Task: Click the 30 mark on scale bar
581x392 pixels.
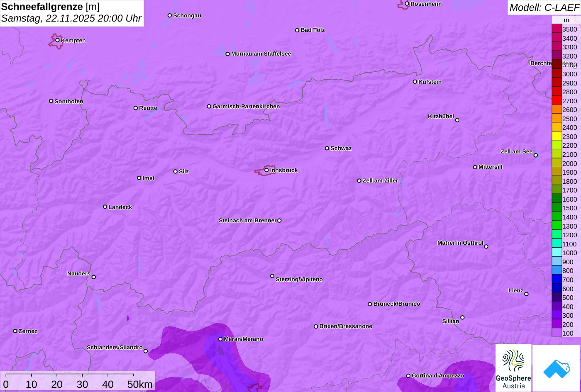Action: (x=82, y=384)
